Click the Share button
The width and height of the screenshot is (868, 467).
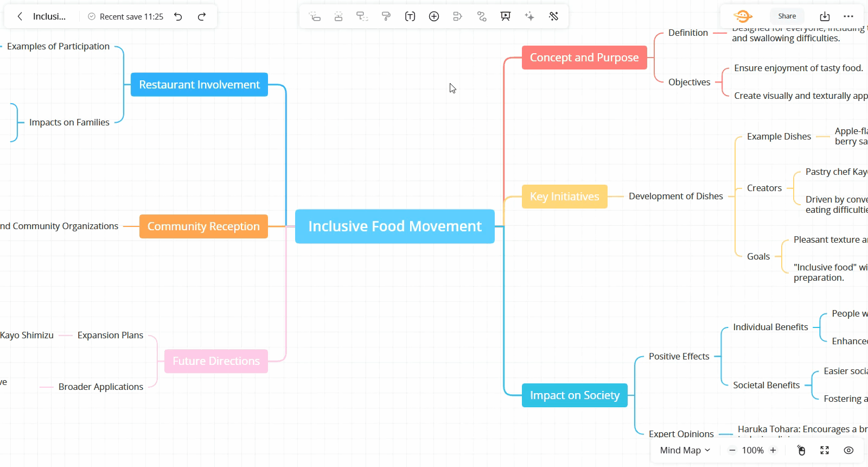tap(787, 16)
